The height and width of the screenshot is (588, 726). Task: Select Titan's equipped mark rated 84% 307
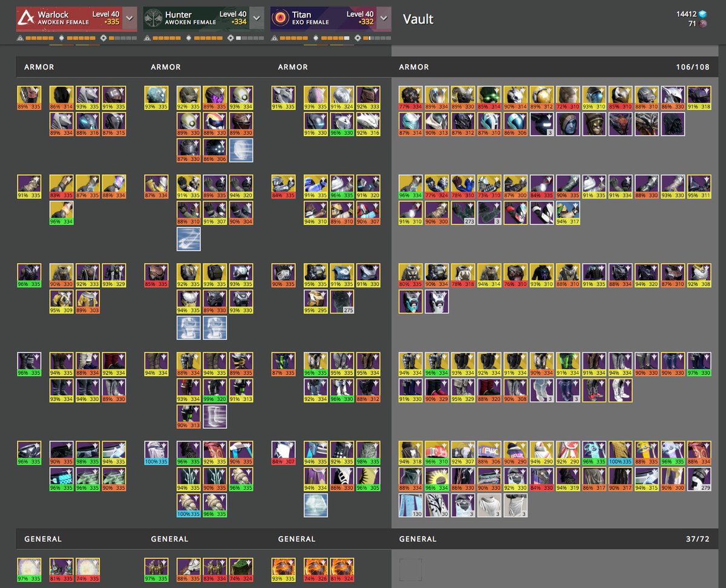click(x=283, y=452)
